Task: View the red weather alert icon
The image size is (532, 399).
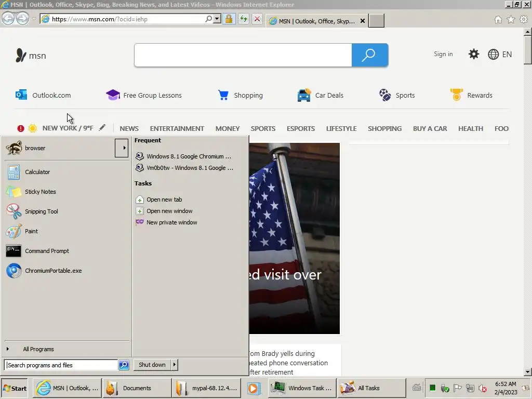Action: click(x=21, y=129)
